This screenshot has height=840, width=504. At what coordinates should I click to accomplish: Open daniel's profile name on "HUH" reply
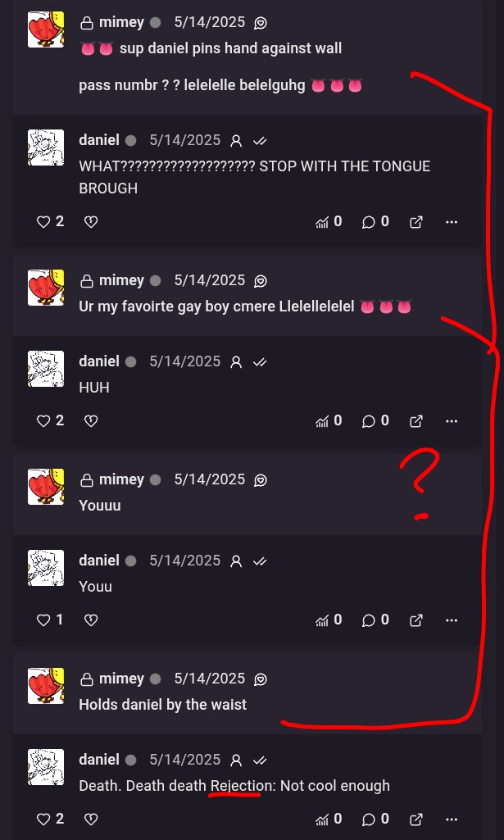click(99, 361)
